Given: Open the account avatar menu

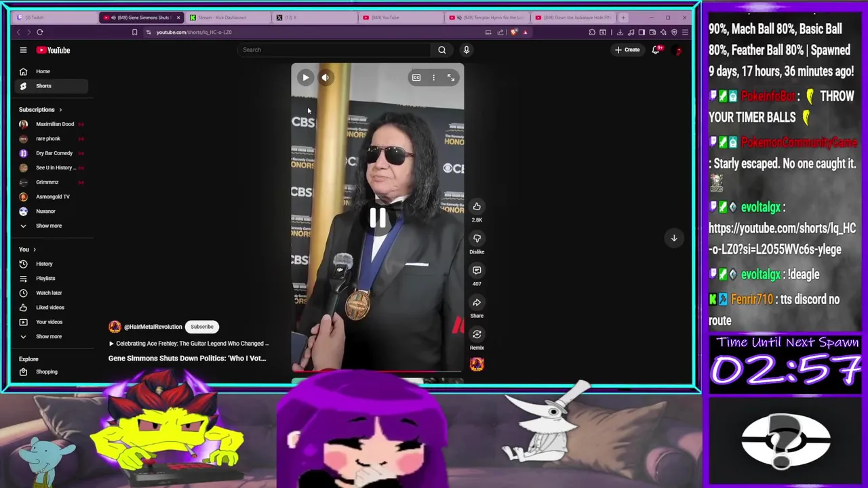Looking at the screenshot, I should pos(677,49).
